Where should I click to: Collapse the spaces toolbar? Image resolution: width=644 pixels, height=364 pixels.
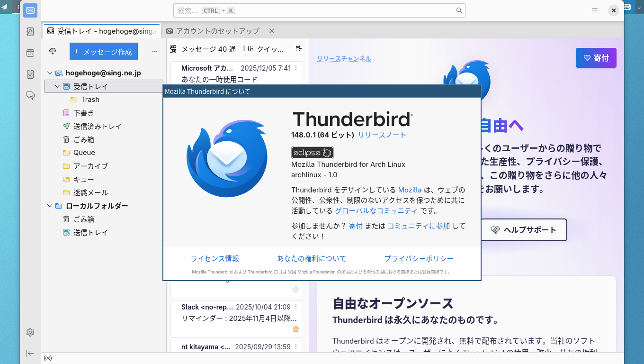pyautogui.click(x=30, y=353)
